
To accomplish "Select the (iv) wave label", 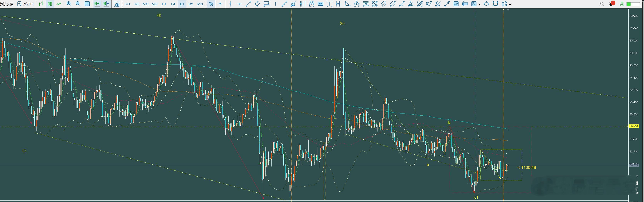I will tap(342, 23).
